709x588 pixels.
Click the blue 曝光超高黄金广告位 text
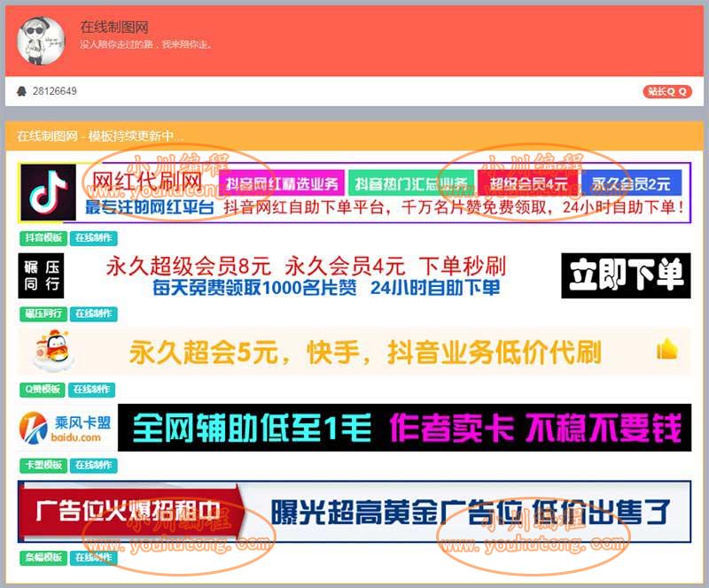pos(471,512)
